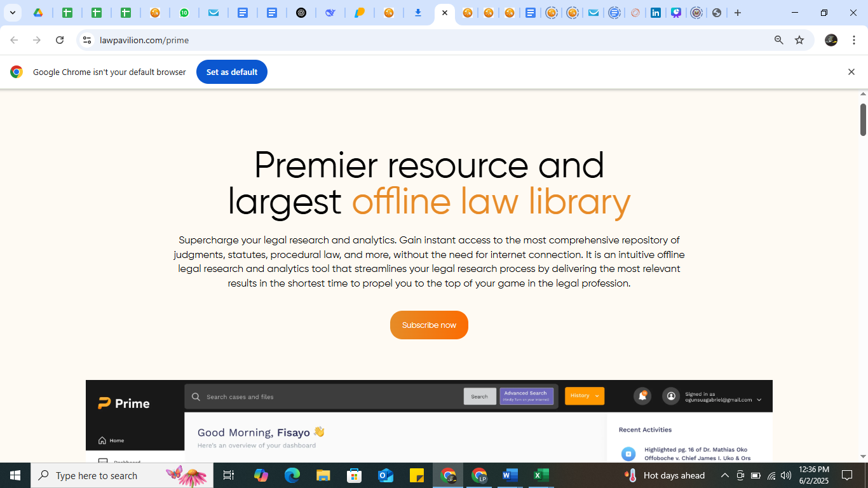The height and width of the screenshot is (488, 868).
Task: Click Advanced Search in Prime preview
Action: [x=526, y=396]
